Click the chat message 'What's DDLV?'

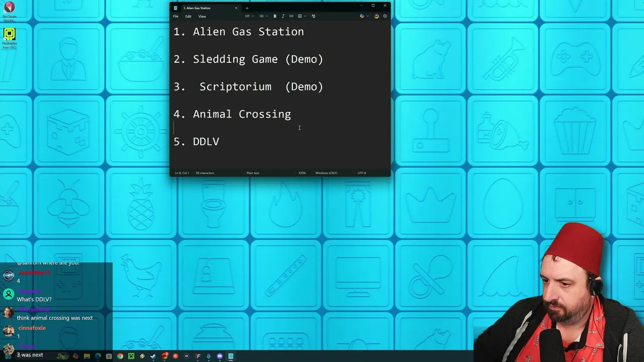[34, 300]
